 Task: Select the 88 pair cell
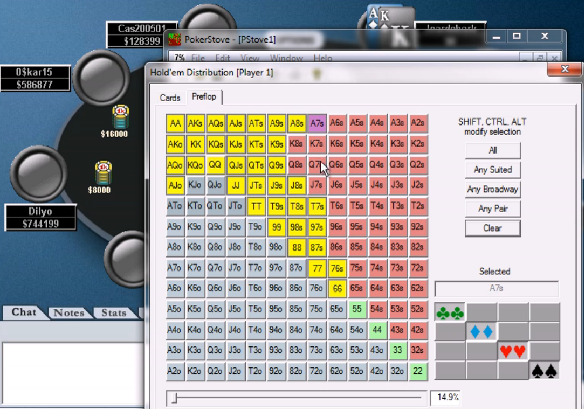click(x=296, y=247)
